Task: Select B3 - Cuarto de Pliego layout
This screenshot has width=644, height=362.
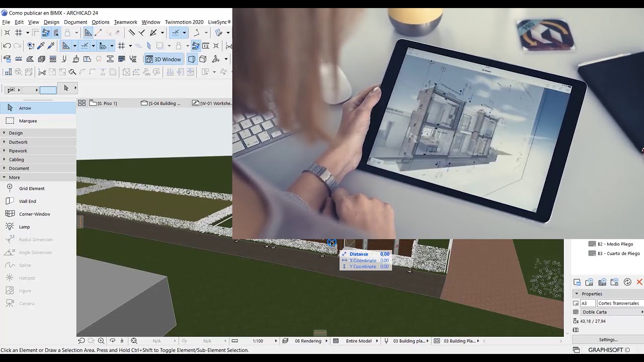Action: click(618, 253)
